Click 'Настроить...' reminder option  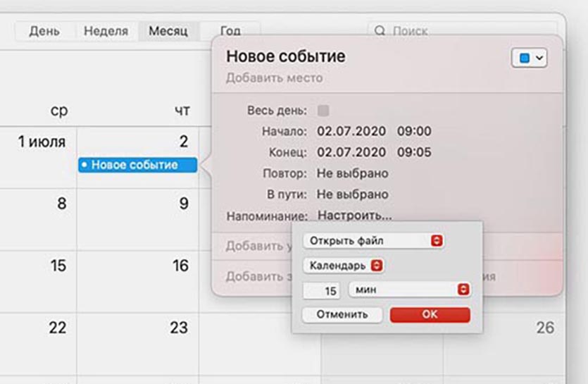pos(354,216)
